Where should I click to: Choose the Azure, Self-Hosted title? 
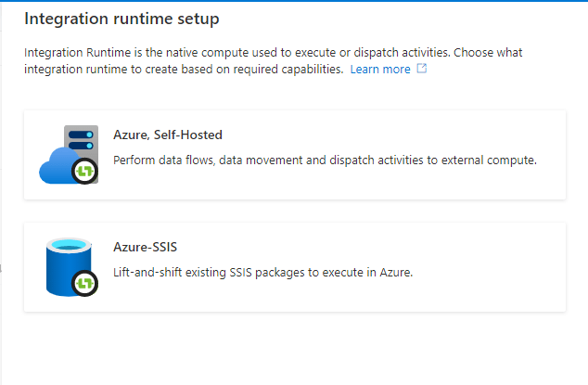pos(168,135)
